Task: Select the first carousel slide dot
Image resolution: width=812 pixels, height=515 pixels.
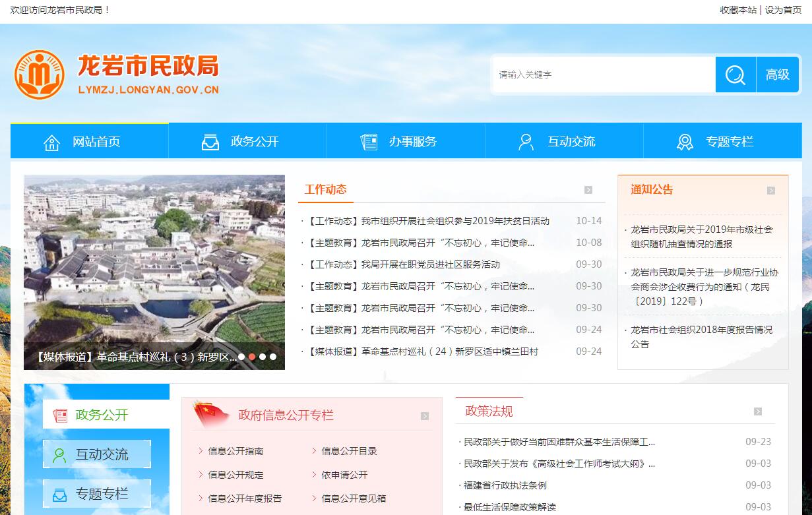Action: [241, 357]
